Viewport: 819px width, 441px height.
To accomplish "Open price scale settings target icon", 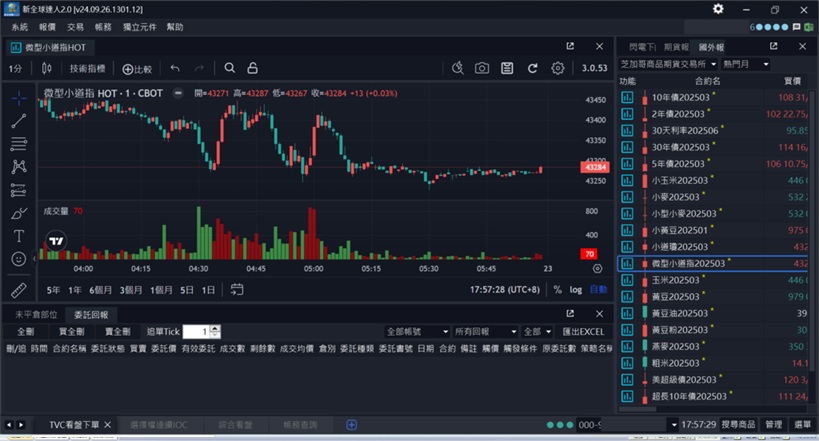I will 597,269.
